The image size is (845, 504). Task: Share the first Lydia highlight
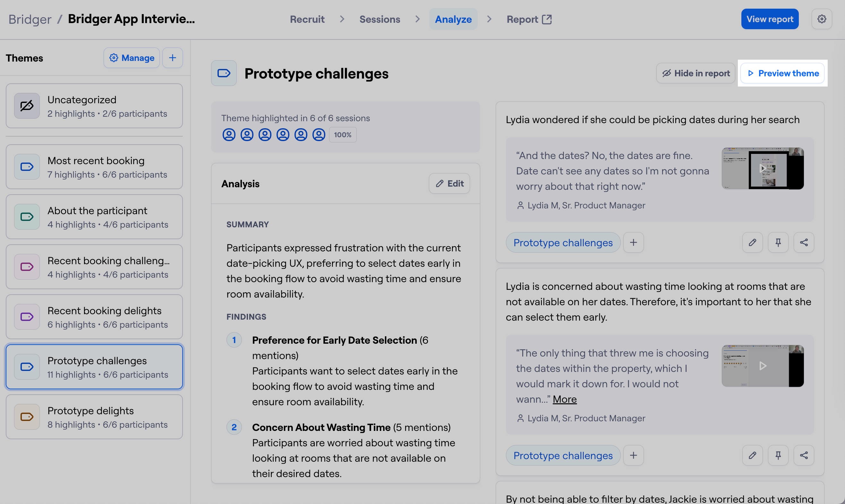pos(804,242)
